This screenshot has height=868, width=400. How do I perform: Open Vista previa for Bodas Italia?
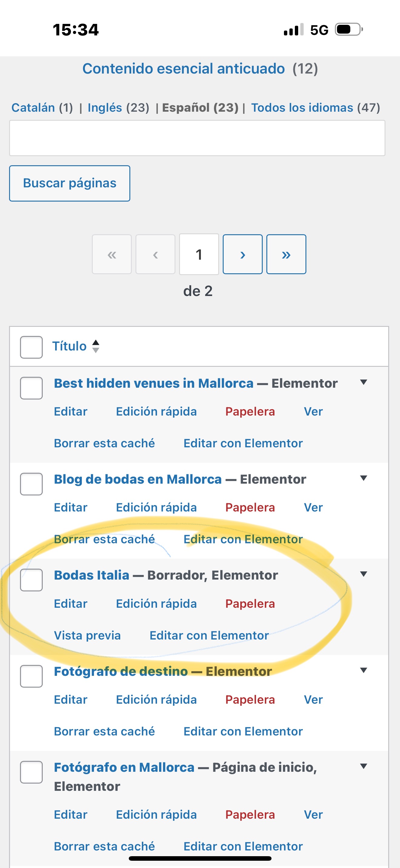tap(87, 635)
